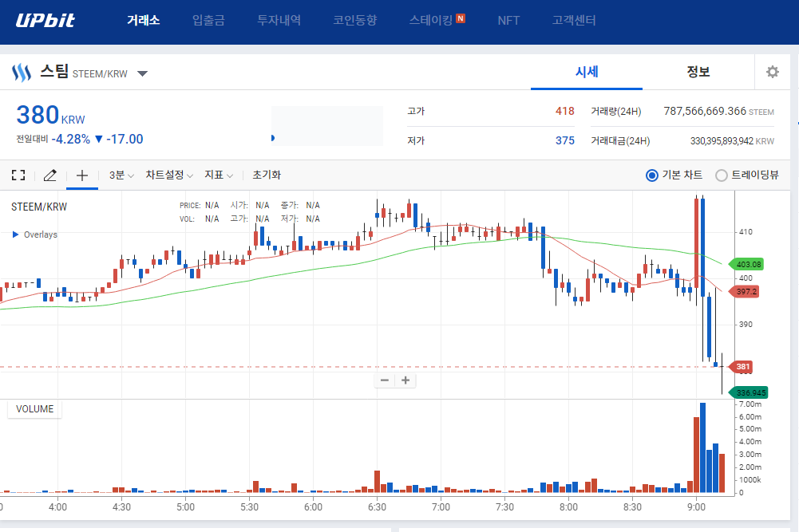The width and height of the screenshot is (799, 532).
Task: Click the red 381 current price tag
Action: pos(742,367)
